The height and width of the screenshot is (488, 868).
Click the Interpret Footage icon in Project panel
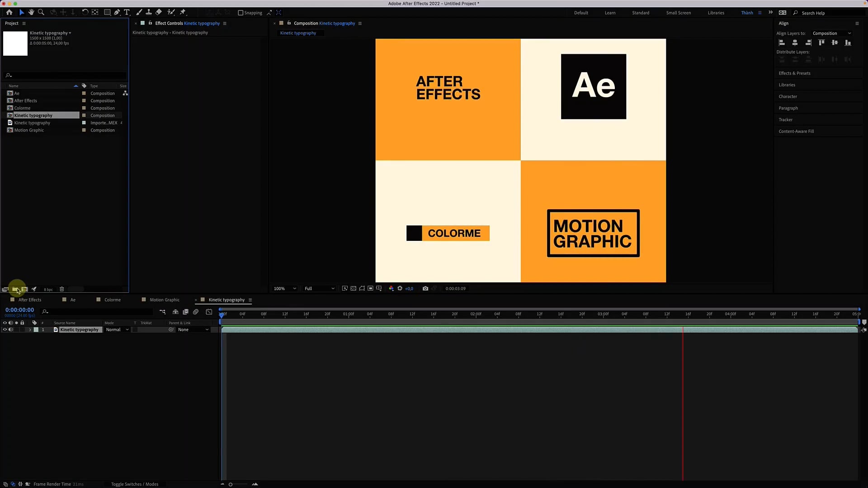(x=5, y=289)
